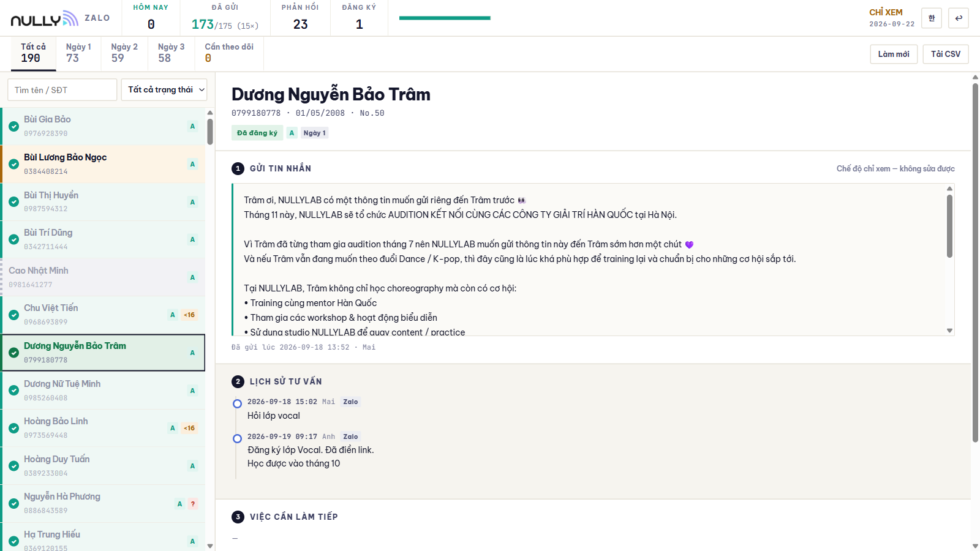Click the green check icon for Bùi Gia Bảo
Image resolution: width=980 pixels, height=551 pixels.
tap(13, 126)
